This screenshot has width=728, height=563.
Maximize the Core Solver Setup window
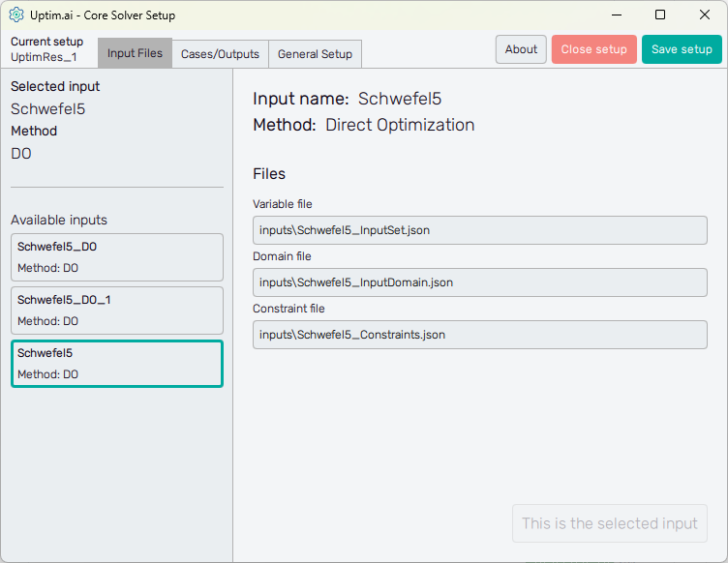click(x=660, y=15)
